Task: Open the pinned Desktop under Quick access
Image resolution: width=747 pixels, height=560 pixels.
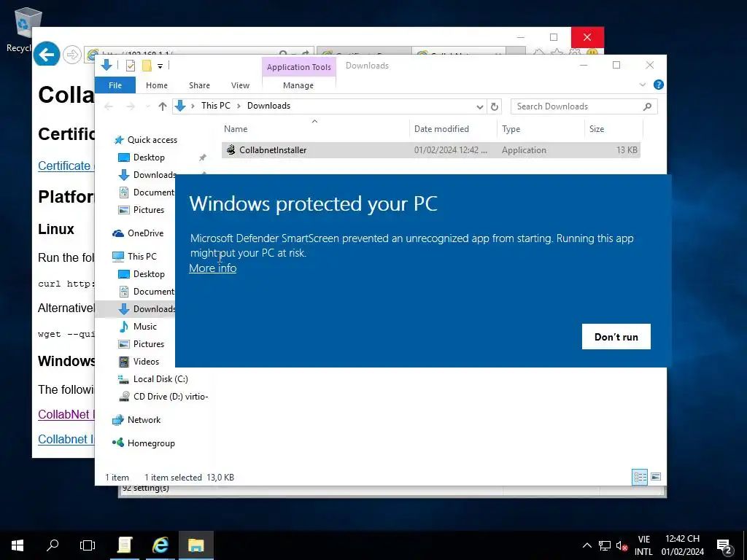Action: (149, 157)
